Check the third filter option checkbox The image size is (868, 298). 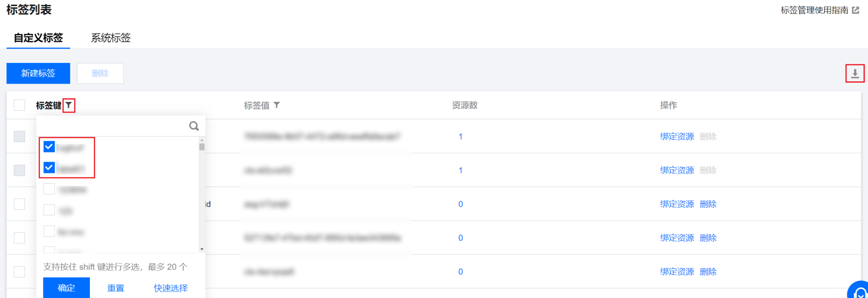point(49,189)
